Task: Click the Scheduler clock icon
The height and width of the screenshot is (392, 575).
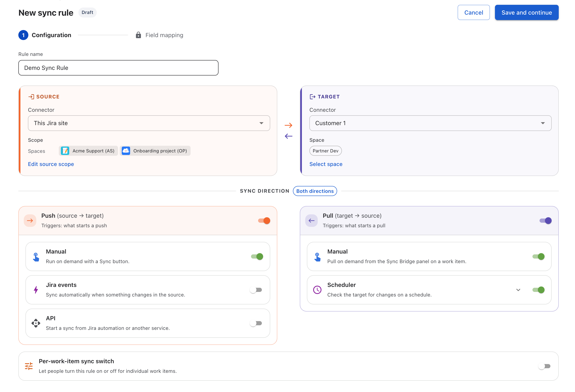Action: click(318, 290)
